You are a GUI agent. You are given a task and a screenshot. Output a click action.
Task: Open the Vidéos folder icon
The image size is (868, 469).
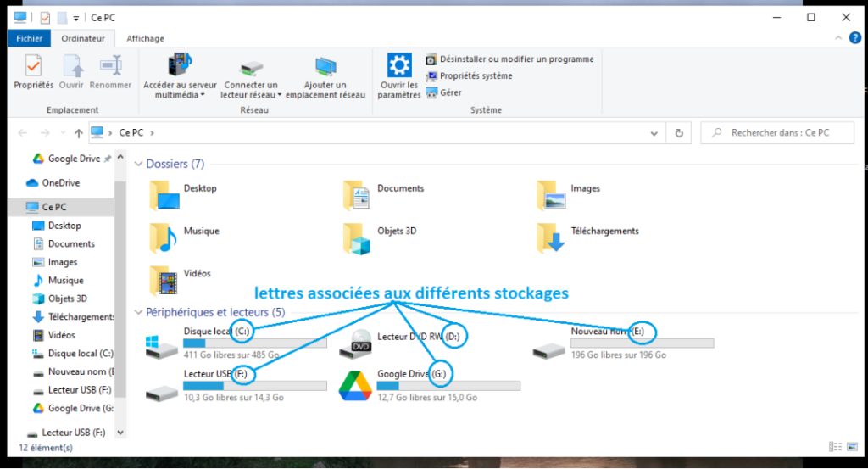[164, 280]
